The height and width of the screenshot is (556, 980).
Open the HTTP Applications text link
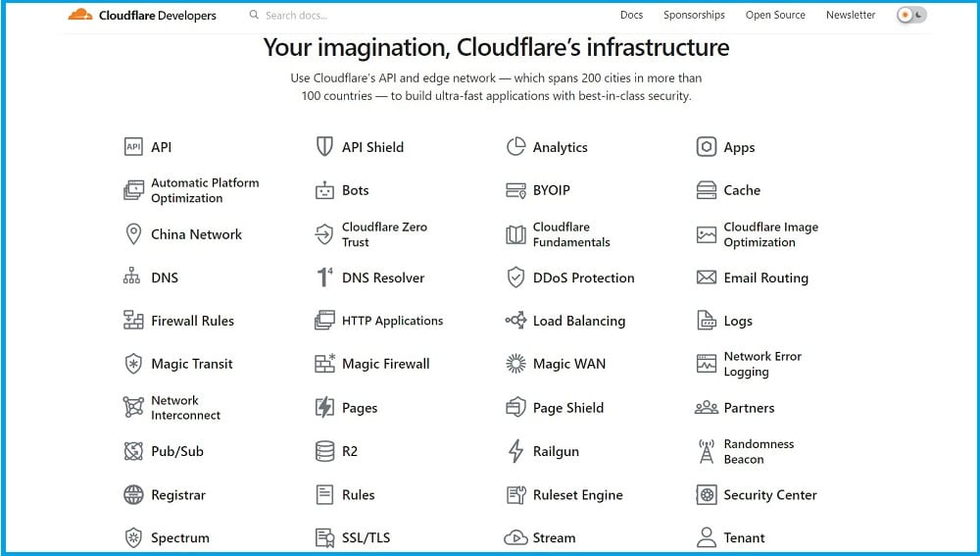coord(393,321)
